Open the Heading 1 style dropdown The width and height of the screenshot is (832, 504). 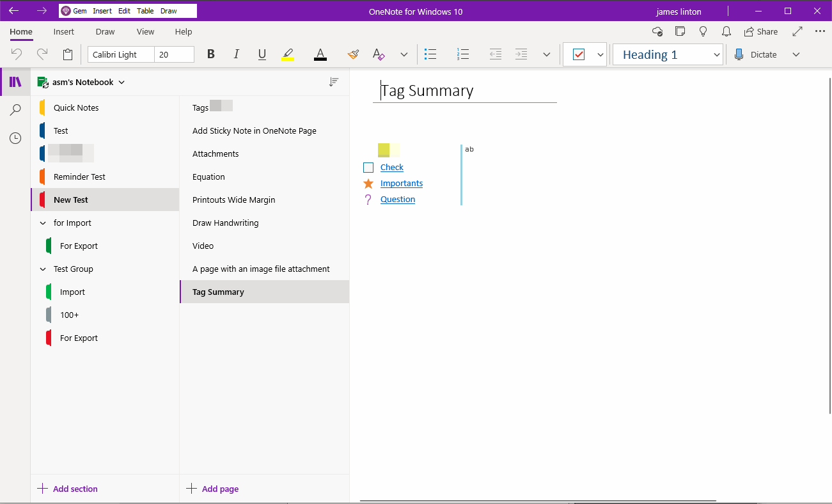coord(716,54)
